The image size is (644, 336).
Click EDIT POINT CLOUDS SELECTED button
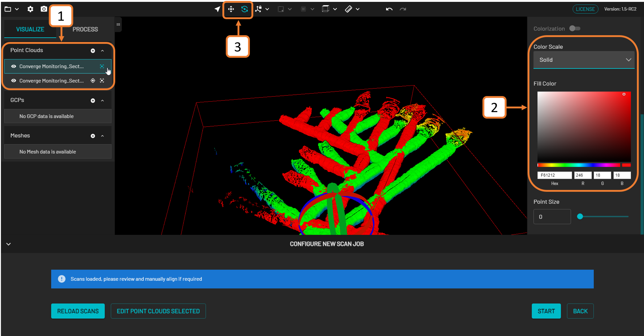pyautogui.click(x=158, y=311)
